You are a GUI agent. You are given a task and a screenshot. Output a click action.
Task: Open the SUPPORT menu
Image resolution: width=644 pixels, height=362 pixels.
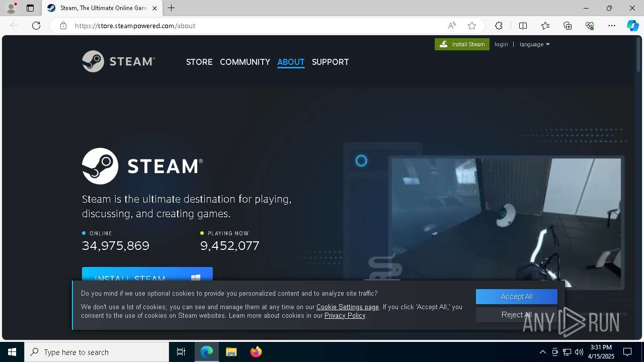pyautogui.click(x=330, y=62)
